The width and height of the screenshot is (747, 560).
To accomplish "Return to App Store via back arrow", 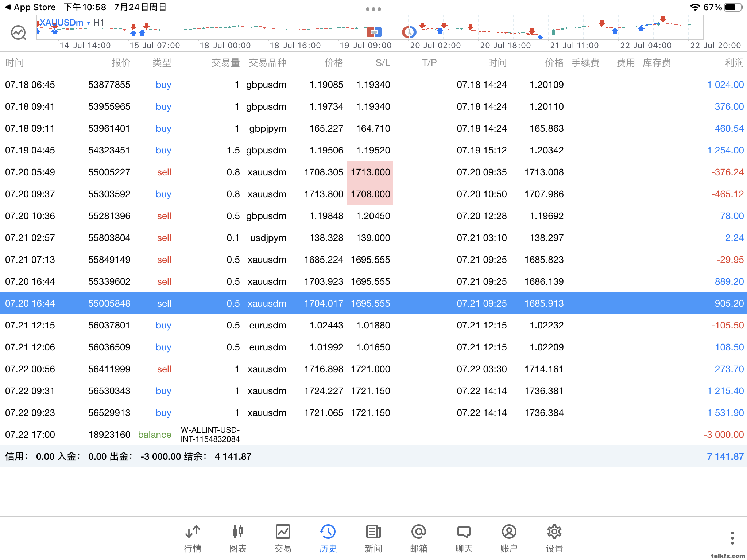I will coord(30,7).
